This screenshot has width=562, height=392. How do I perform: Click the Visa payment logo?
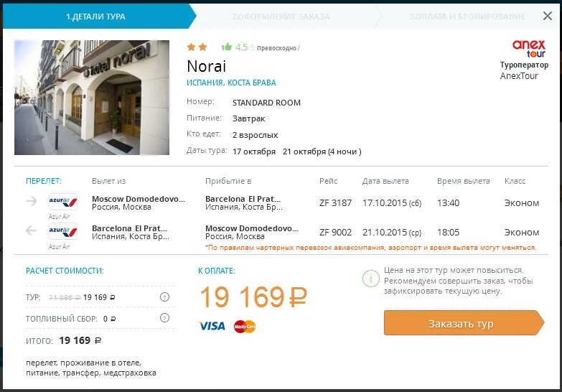(x=212, y=327)
